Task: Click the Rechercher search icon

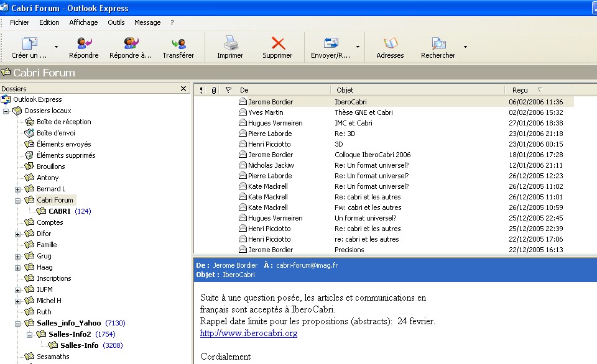Action: tap(438, 43)
